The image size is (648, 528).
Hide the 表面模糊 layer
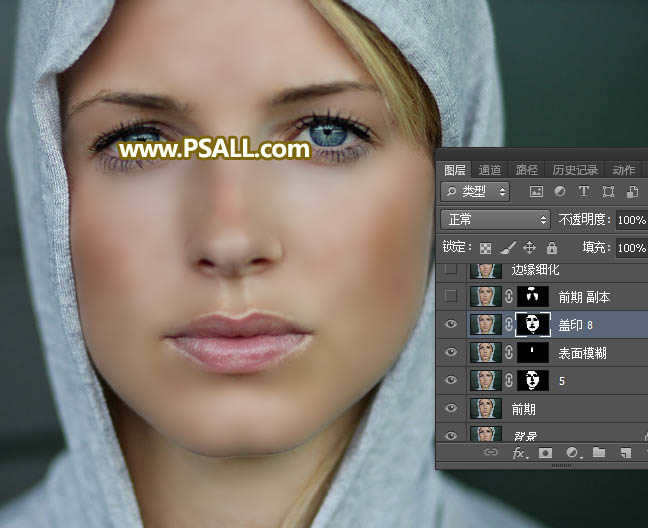[x=451, y=353]
